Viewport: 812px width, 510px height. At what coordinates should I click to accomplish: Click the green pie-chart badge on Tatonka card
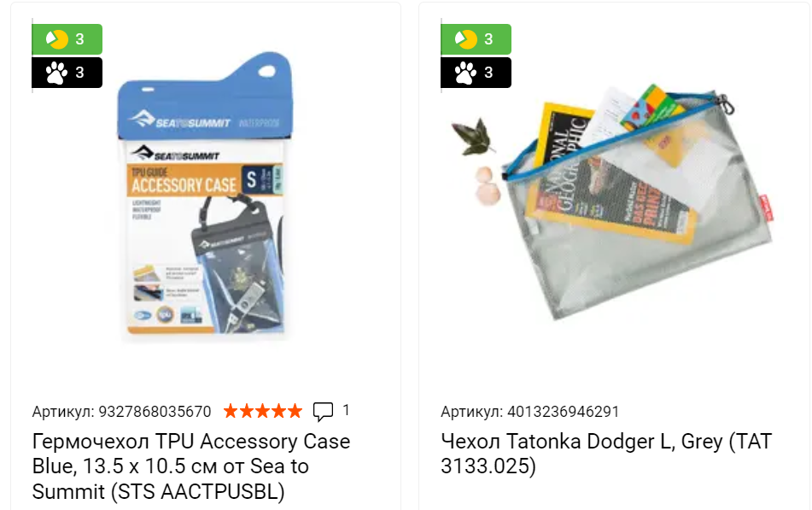[x=476, y=39]
